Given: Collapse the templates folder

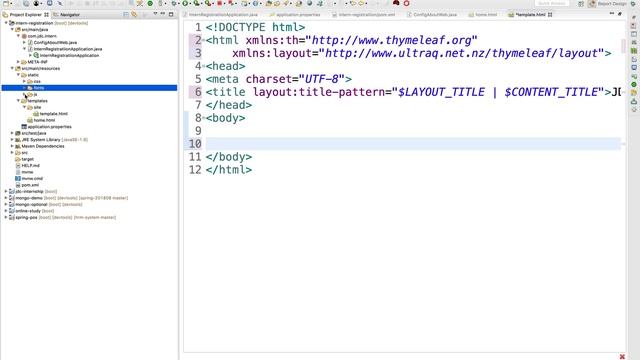Looking at the screenshot, I should pos(18,101).
